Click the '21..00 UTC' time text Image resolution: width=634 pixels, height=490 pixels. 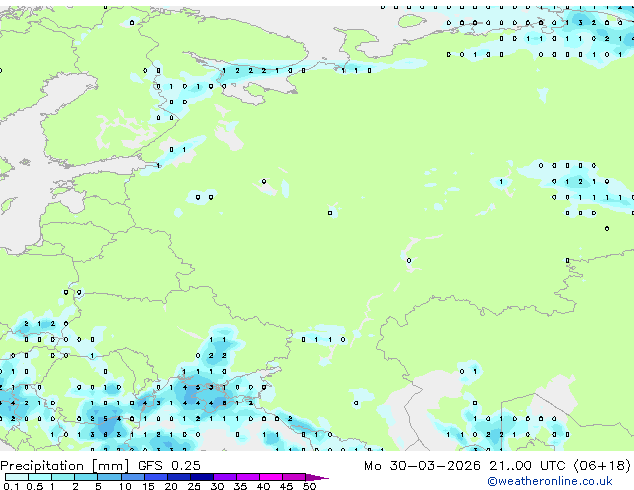[x=527, y=466]
